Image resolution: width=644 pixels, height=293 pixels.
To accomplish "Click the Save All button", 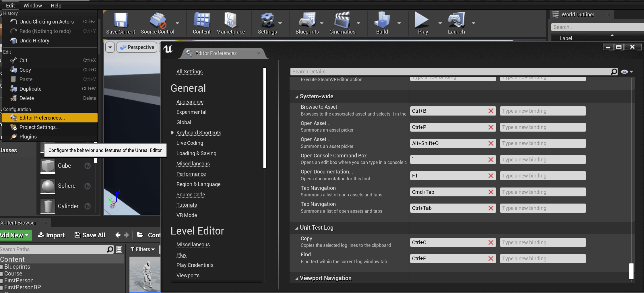I will tap(90, 235).
